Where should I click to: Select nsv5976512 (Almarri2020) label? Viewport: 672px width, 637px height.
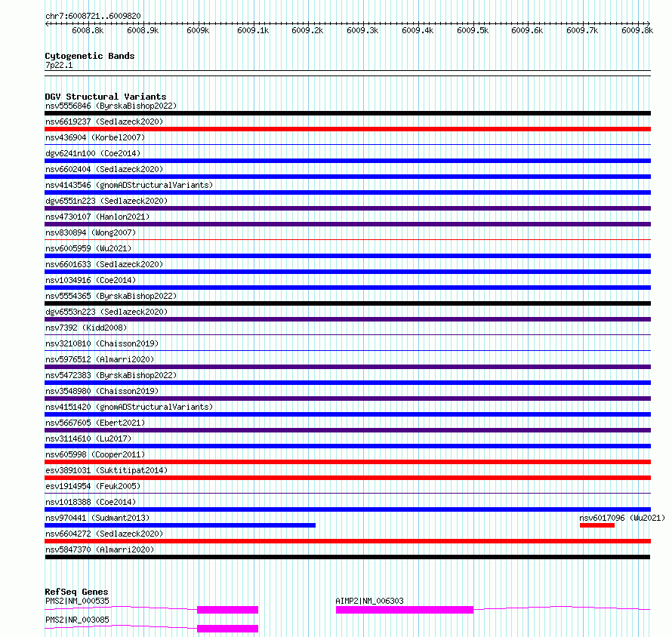pos(100,359)
